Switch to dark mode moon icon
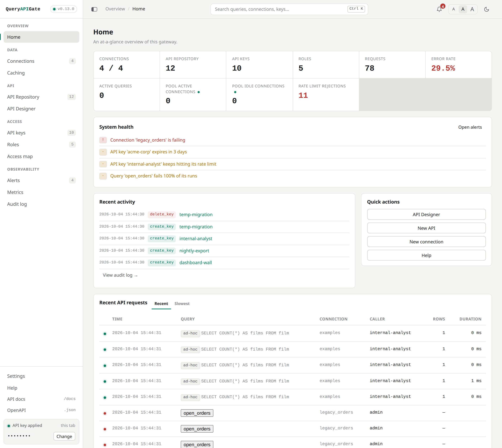 coord(486,9)
